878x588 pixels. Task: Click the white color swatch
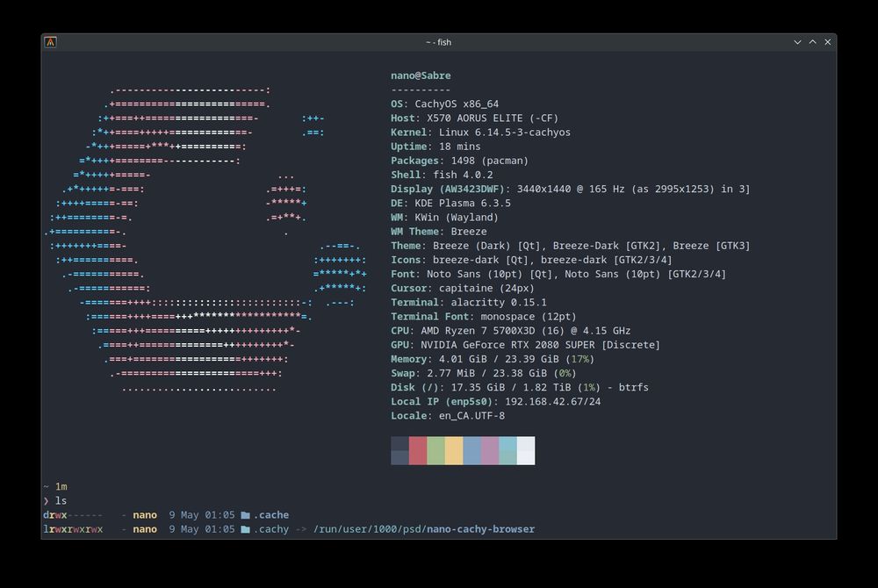point(526,450)
